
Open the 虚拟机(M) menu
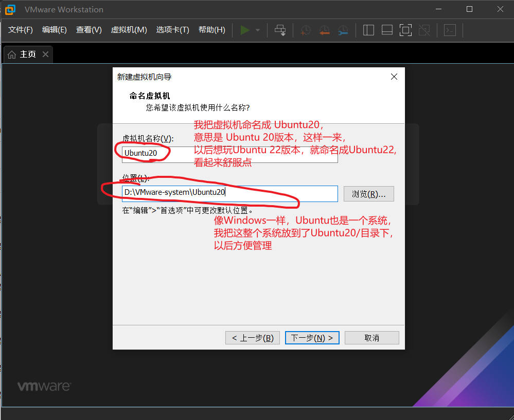click(129, 30)
